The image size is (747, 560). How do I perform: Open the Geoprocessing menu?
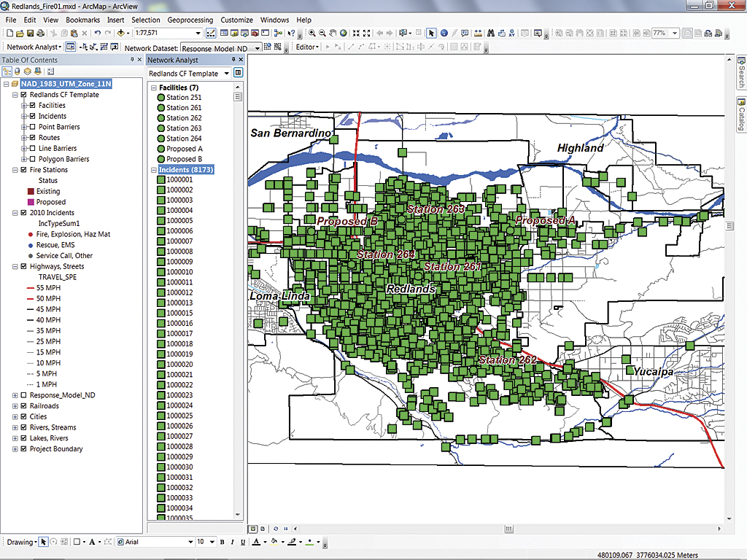tap(190, 20)
